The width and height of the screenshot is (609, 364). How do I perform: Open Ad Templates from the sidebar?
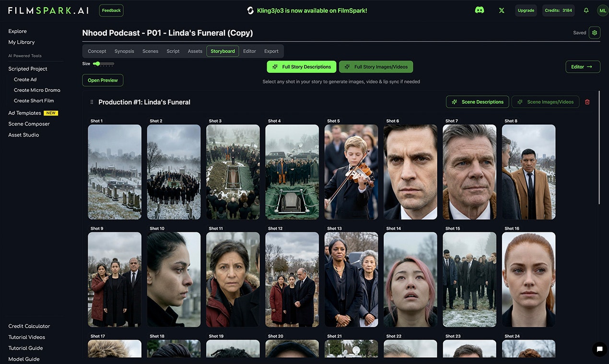23,113
